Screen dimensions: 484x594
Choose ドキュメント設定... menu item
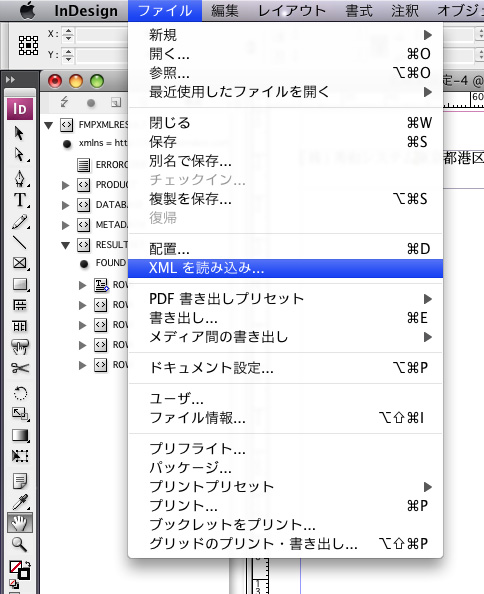286,367
